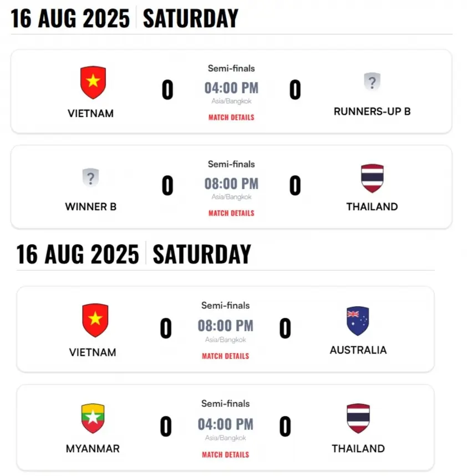
Task: Select the Runners-Up B team name
Action: (372, 112)
